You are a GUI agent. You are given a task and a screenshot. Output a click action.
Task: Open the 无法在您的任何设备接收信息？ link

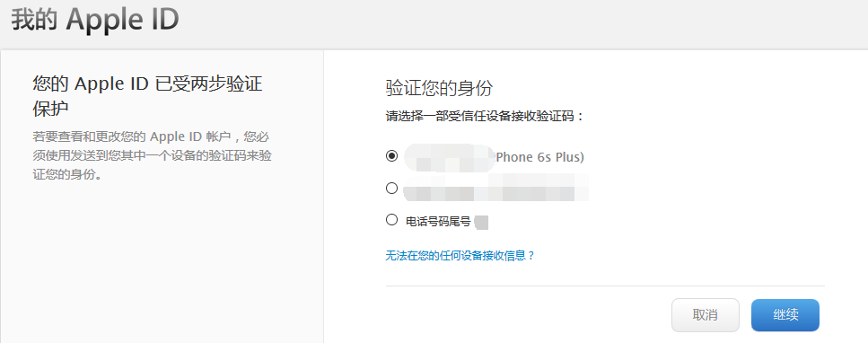pyautogui.click(x=460, y=255)
